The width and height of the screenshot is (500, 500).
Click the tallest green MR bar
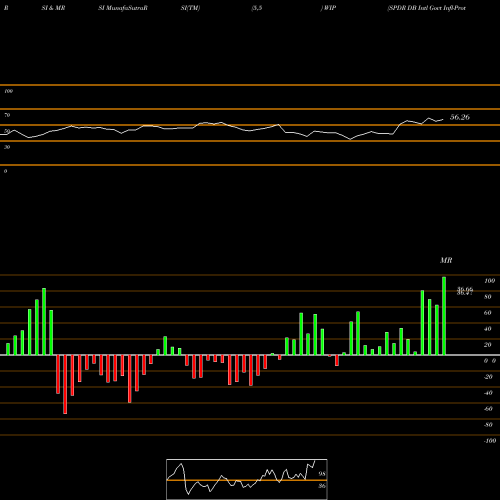(x=444, y=316)
